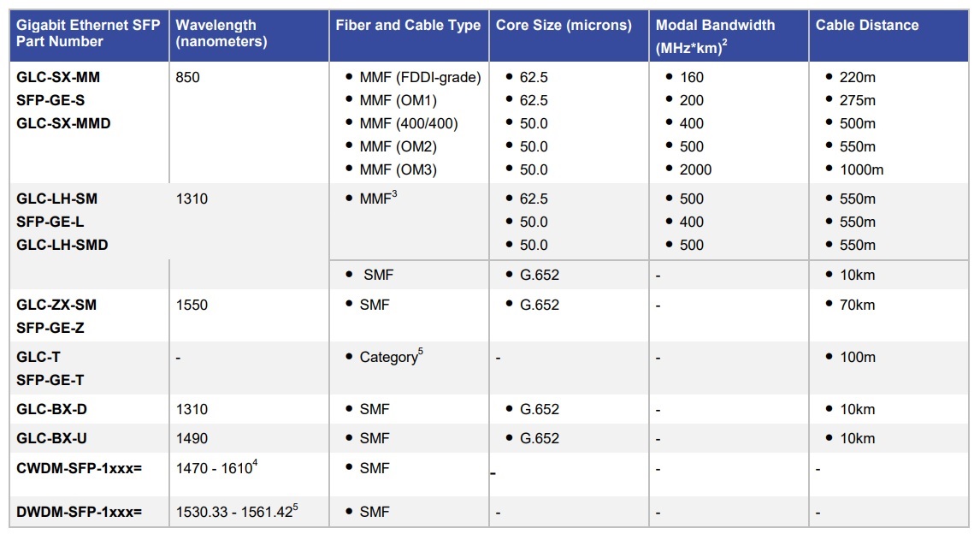Viewport: 980px width, 540px height.
Task: Click the 850 wavelength value
Action: (187, 78)
